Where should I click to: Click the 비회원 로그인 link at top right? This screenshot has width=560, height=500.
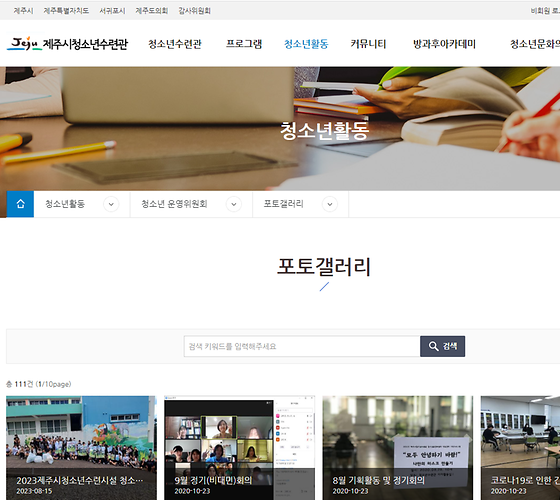pos(545,11)
